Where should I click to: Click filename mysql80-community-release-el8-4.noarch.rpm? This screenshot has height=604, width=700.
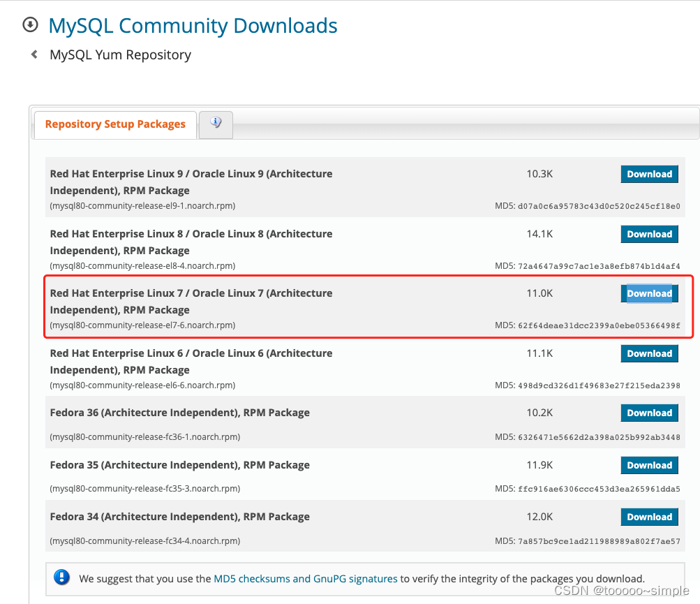pos(142,266)
